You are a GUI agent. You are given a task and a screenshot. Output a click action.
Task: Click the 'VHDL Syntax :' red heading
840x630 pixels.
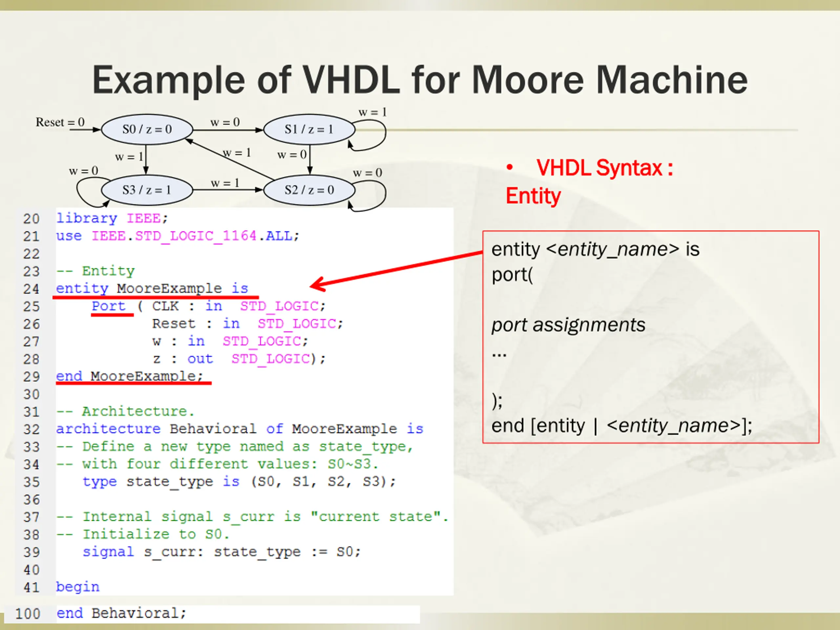pyautogui.click(x=604, y=168)
